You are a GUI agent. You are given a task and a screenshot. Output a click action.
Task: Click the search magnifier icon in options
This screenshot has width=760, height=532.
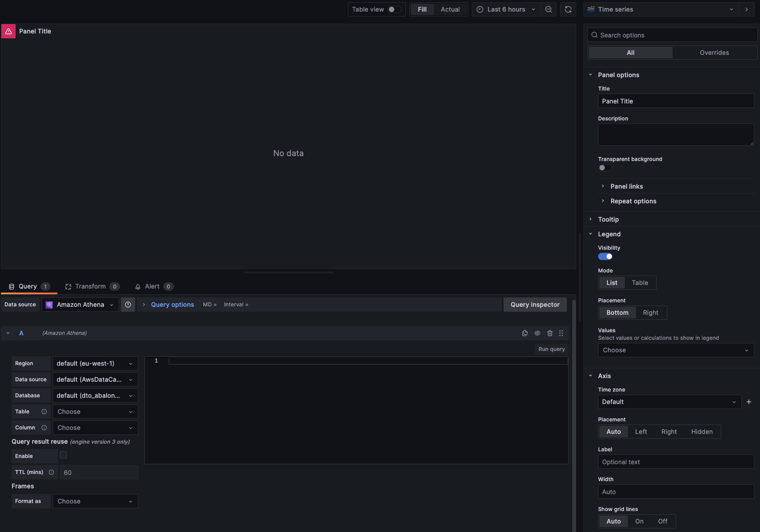click(x=595, y=35)
